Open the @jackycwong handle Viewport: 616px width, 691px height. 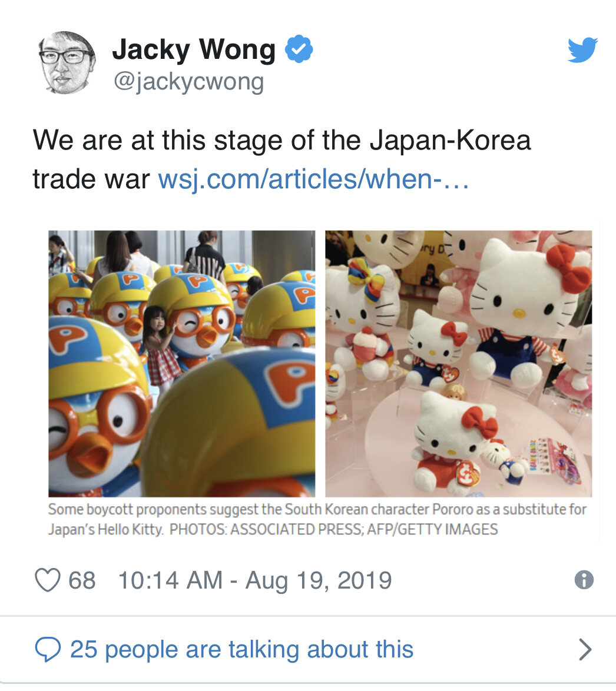coord(188,82)
